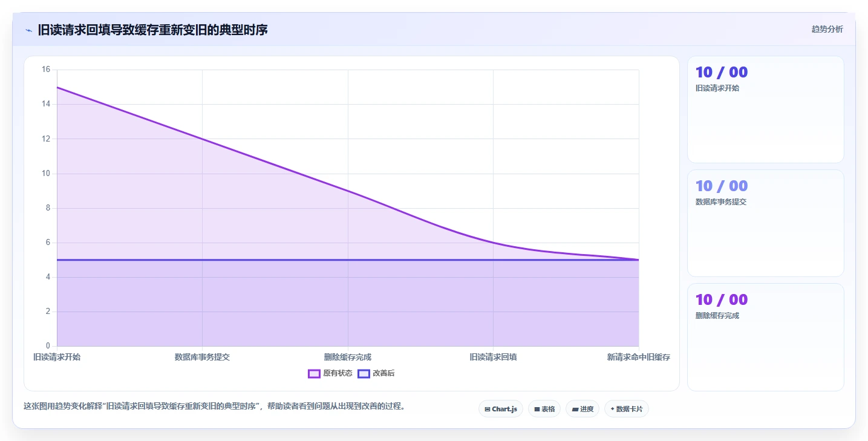Click the y-axis value 6
868x441 pixels.
coord(48,243)
